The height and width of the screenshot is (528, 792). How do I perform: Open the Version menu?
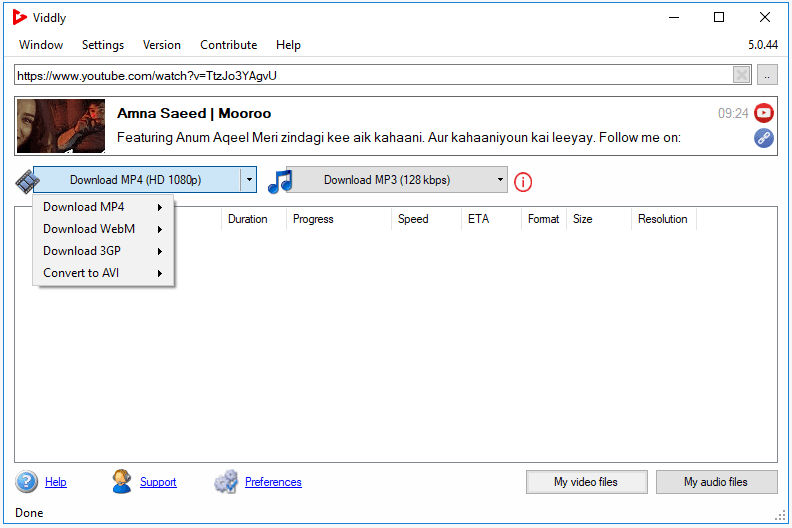(162, 45)
